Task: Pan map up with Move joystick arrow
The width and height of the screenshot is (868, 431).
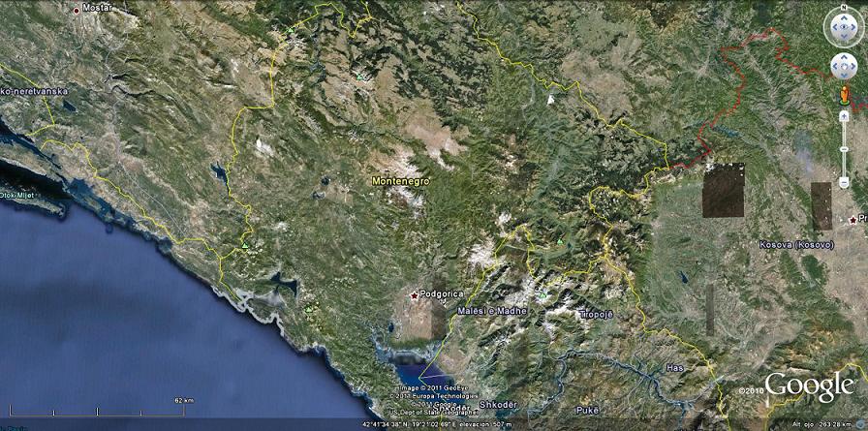Action: (843, 57)
